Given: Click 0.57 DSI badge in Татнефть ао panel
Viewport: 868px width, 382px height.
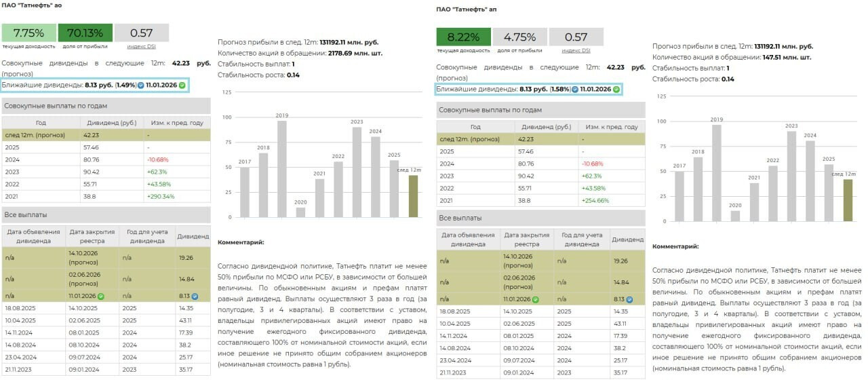Looking at the screenshot, I should click(141, 33).
